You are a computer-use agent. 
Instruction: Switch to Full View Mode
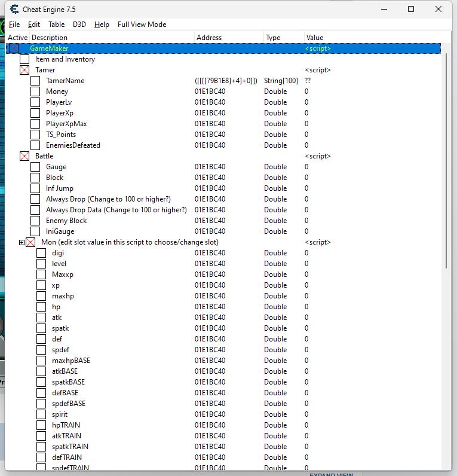click(x=142, y=25)
